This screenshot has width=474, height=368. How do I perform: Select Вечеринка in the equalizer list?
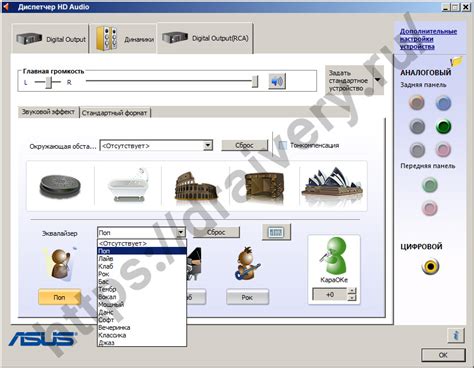tap(142, 327)
